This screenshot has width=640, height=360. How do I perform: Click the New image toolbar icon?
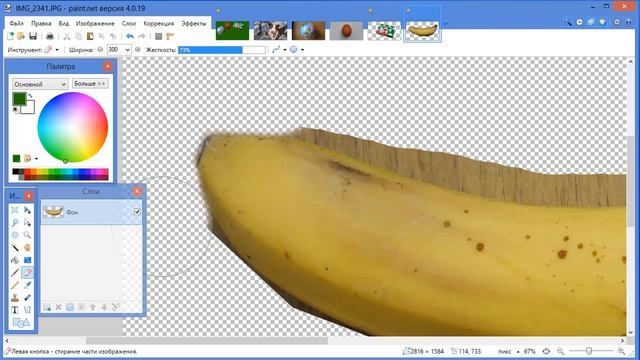(10, 36)
